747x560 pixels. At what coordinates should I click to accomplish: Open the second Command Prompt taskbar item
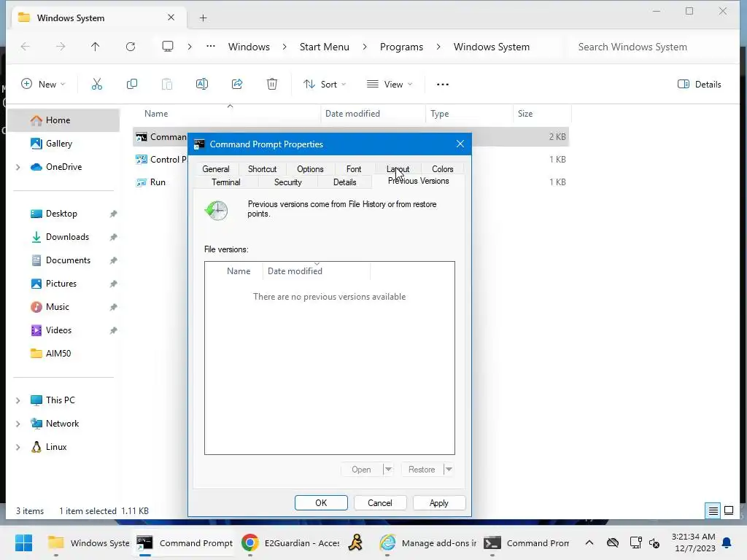point(526,542)
